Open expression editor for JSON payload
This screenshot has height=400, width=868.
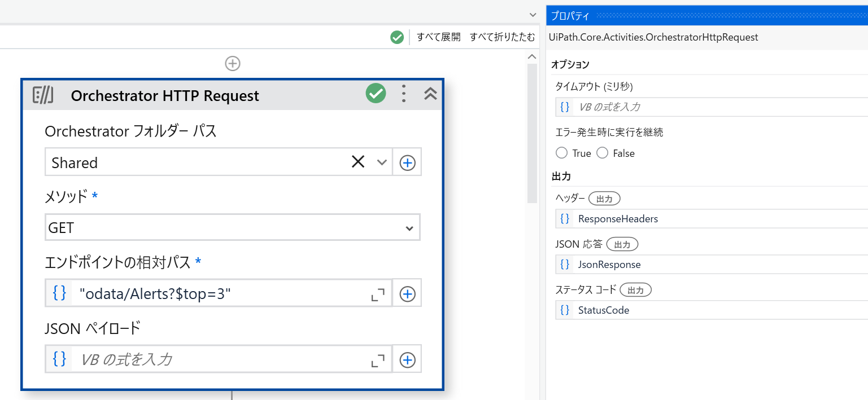point(377,360)
